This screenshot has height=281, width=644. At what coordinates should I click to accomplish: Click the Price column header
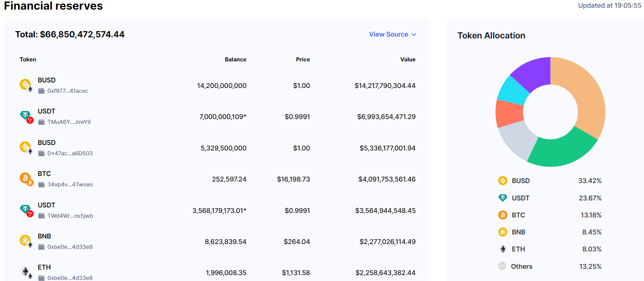tap(303, 60)
